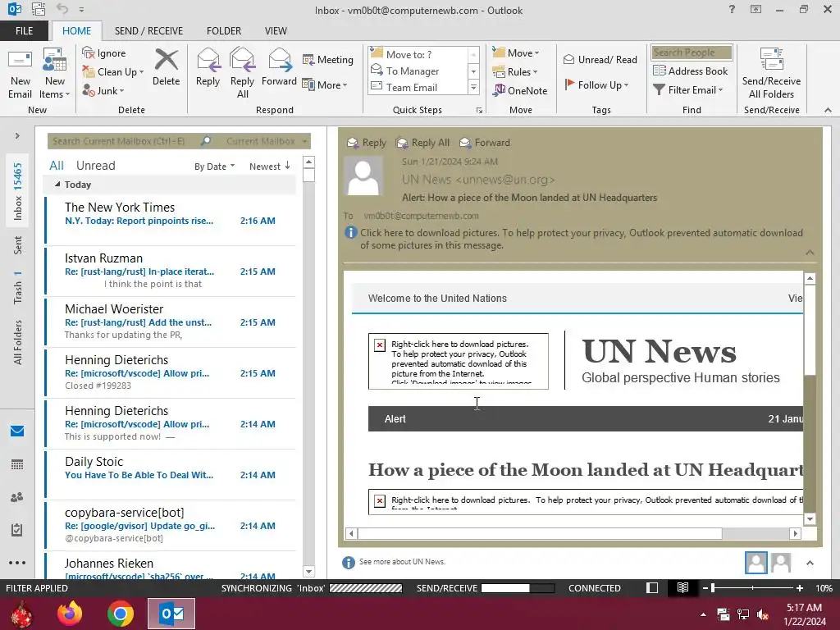Expand the folder pane

coord(17,136)
